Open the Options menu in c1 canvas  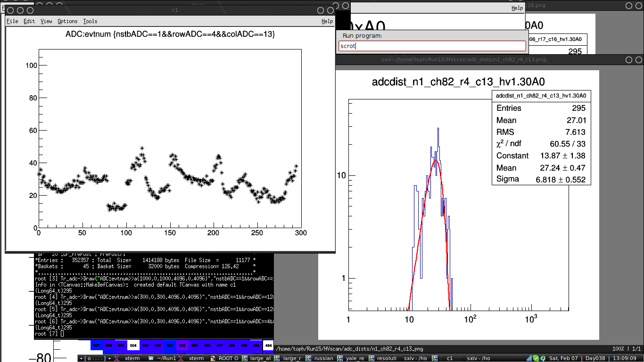(x=67, y=21)
